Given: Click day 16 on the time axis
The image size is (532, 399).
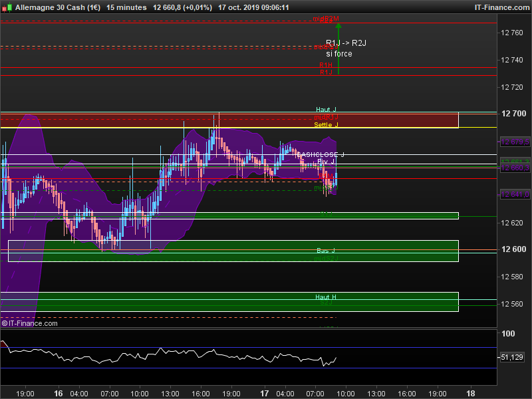Looking at the screenshot, I should click(x=59, y=393).
